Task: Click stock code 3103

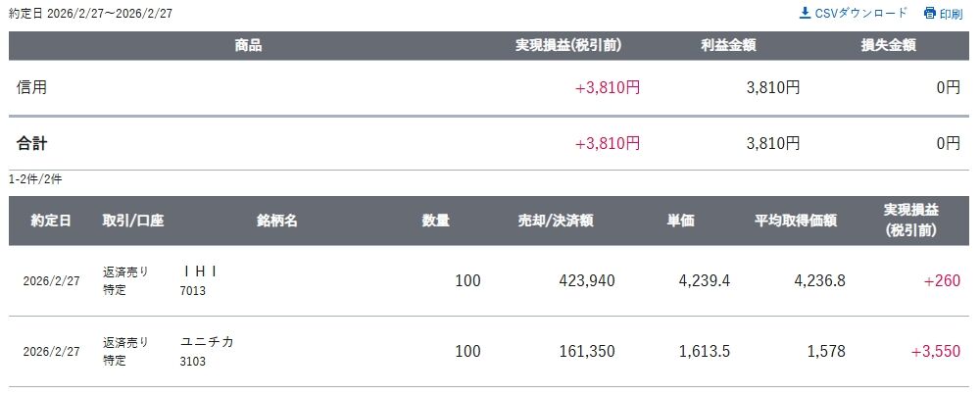Action: (193, 362)
